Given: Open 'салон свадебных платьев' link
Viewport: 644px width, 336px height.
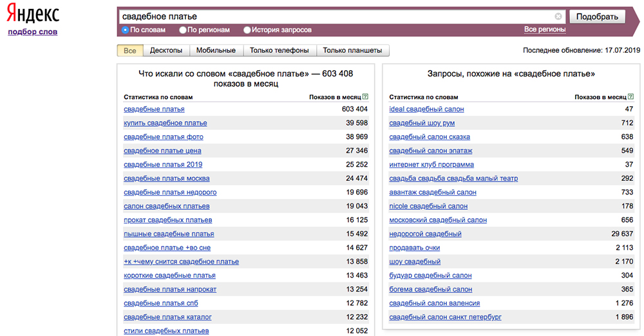Looking at the screenshot, I should tap(166, 206).
